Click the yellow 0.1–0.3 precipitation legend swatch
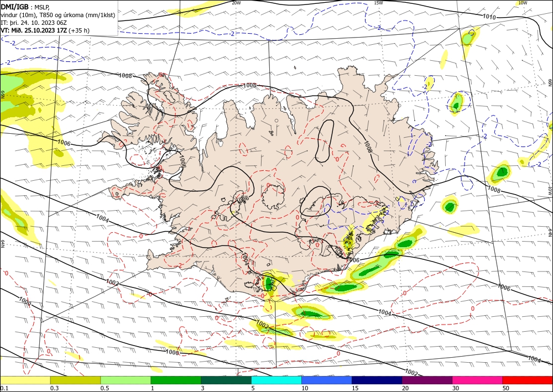 point(25,380)
